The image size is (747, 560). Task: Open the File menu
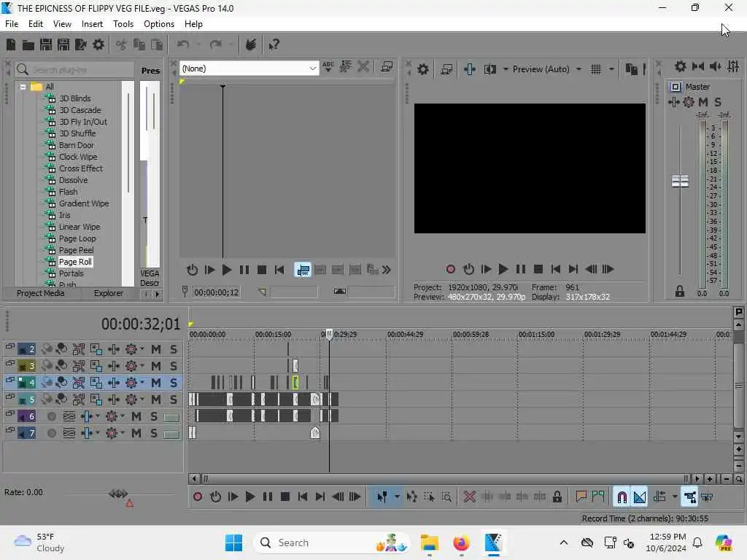point(12,24)
